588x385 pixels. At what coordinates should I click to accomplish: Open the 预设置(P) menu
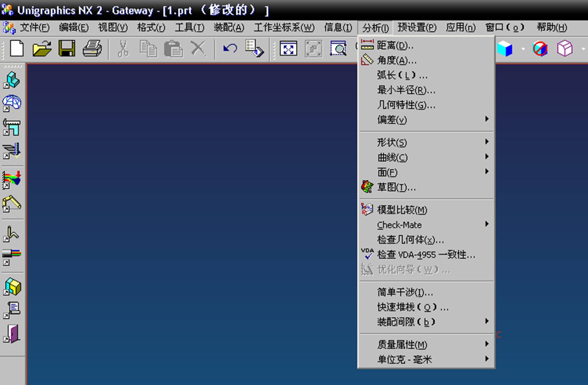coord(417,28)
